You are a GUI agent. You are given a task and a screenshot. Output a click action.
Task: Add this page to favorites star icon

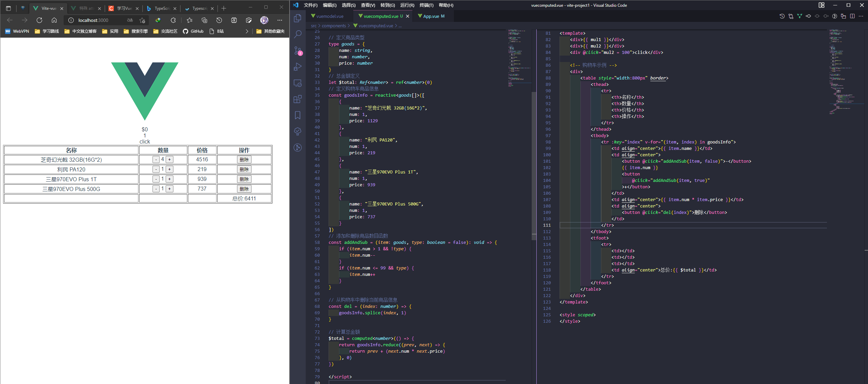[x=142, y=20]
